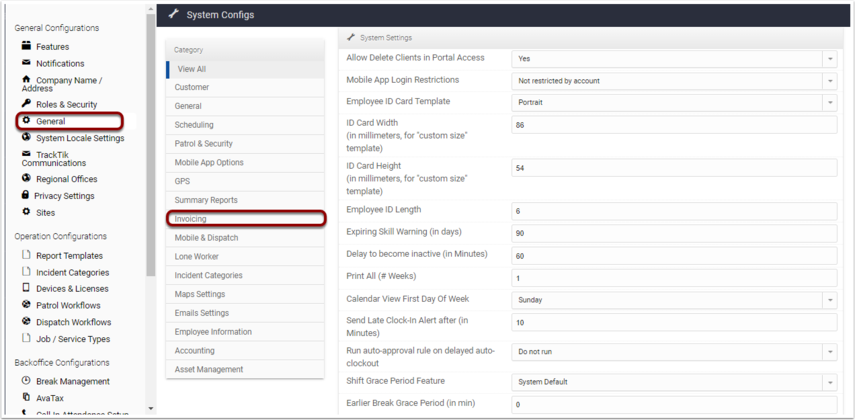Click the AvaTax copy icon
Image resolution: width=855 pixels, height=420 pixels.
pyautogui.click(x=26, y=398)
